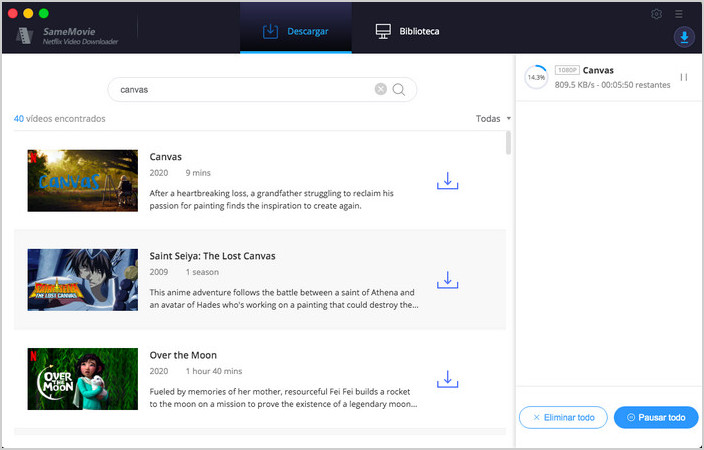Click the magnifier search icon
704x450 pixels.
coord(399,90)
